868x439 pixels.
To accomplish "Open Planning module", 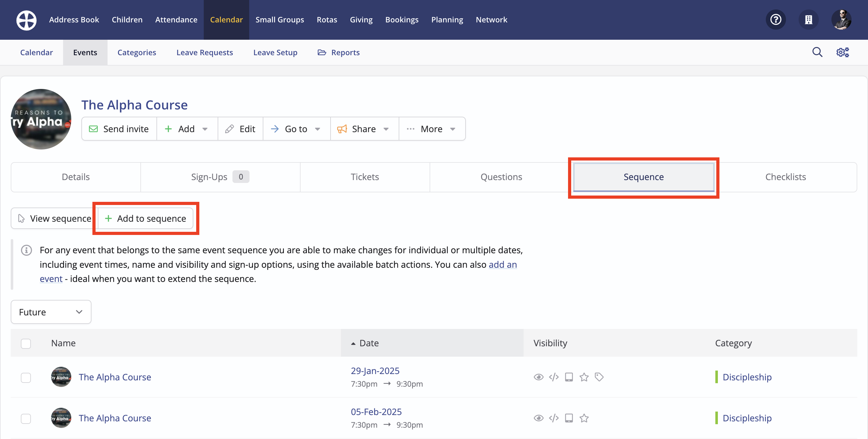I will (x=447, y=20).
